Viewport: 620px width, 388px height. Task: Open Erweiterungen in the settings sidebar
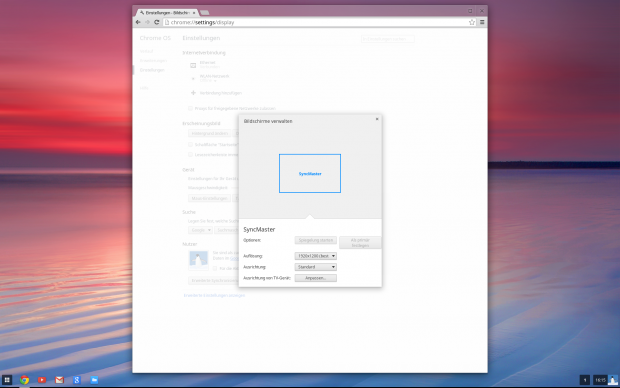[153, 61]
